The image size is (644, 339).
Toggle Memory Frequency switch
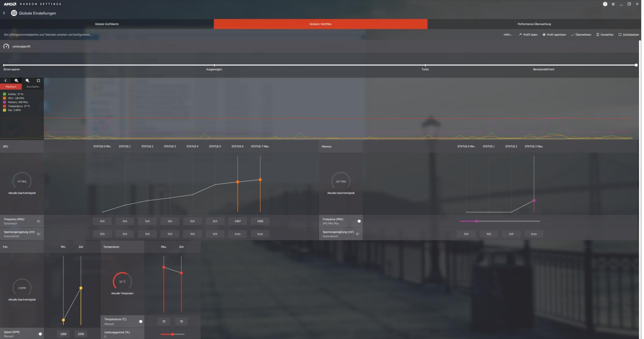(x=358, y=221)
